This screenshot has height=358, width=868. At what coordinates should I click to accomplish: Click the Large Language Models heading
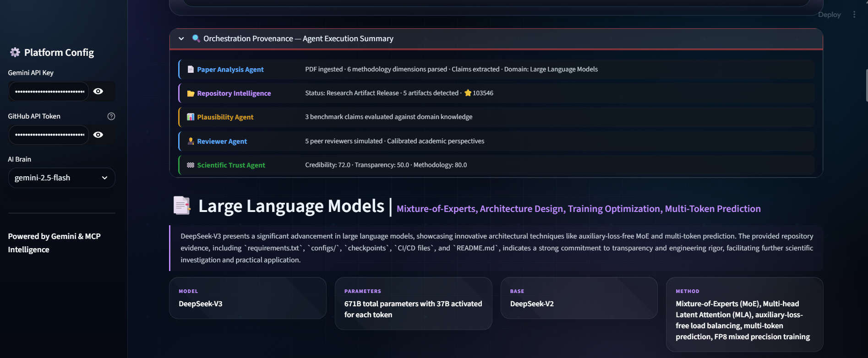click(x=291, y=206)
